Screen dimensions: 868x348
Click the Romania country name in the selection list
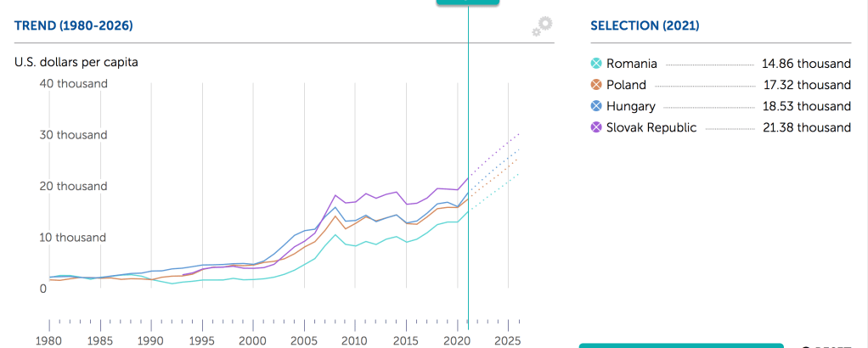[x=632, y=64]
